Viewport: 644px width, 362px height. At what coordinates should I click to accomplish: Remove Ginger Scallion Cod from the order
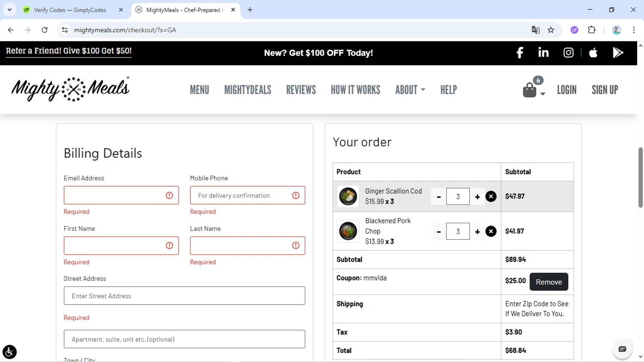[x=491, y=197]
